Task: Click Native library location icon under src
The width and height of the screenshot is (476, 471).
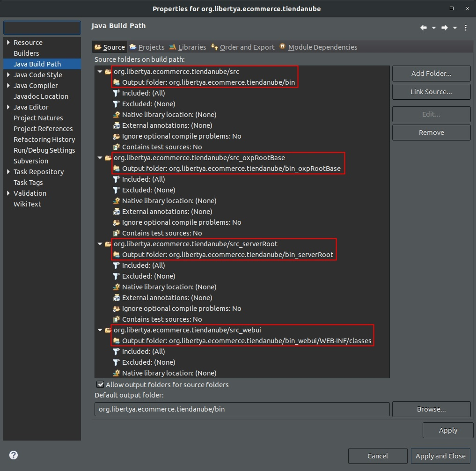Action: point(117,115)
